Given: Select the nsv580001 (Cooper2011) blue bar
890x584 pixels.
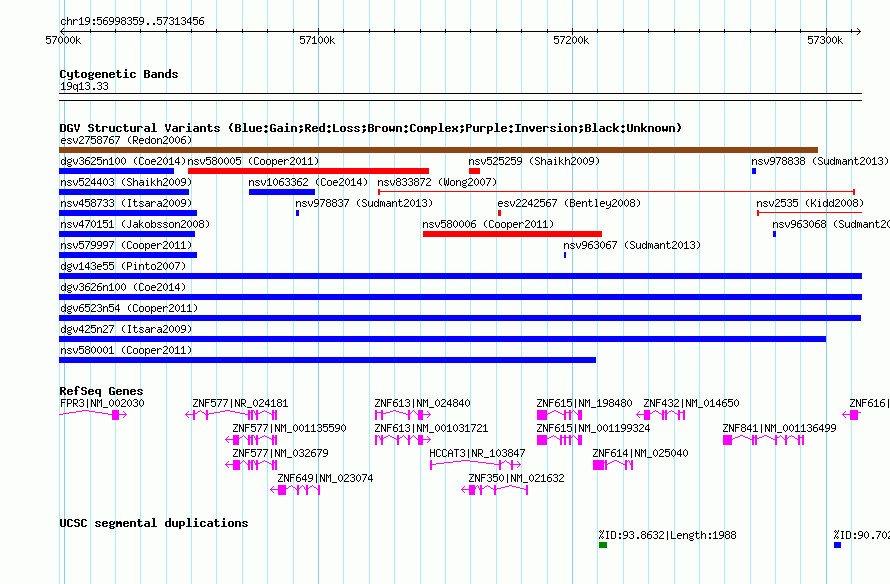Looking at the screenshot, I should 328,360.
